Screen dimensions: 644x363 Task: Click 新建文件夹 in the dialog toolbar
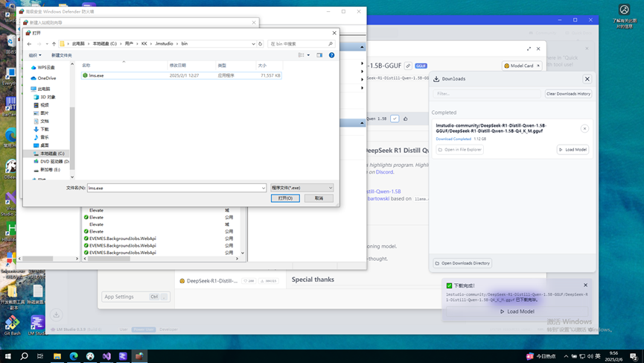(61, 55)
